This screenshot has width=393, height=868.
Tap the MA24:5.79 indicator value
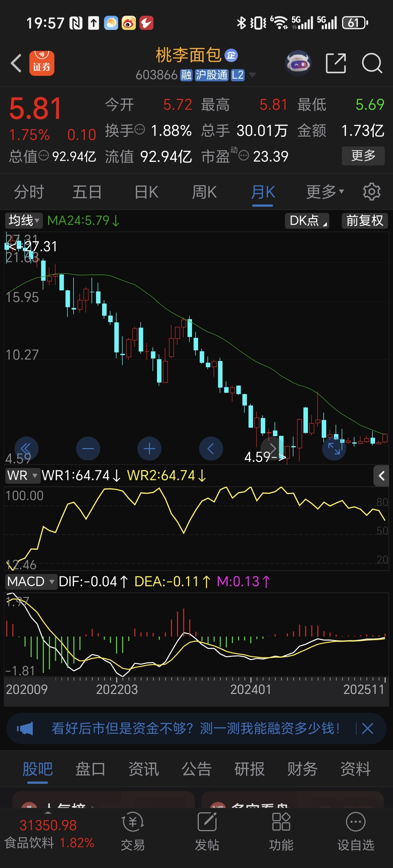pyautogui.click(x=83, y=220)
